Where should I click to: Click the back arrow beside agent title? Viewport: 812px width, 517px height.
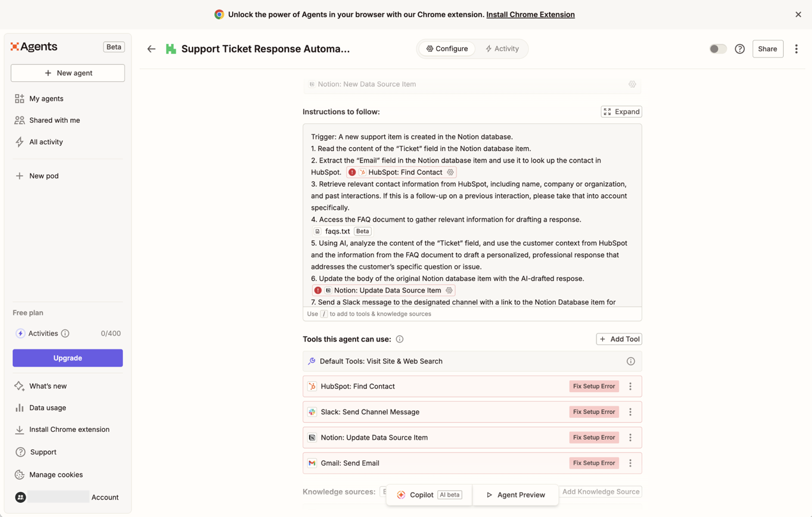tap(152, 49)
